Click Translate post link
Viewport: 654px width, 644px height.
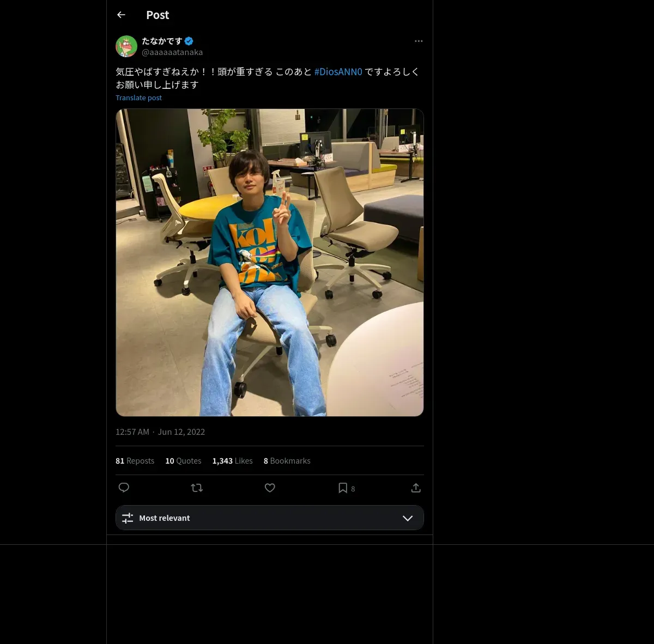138,98
